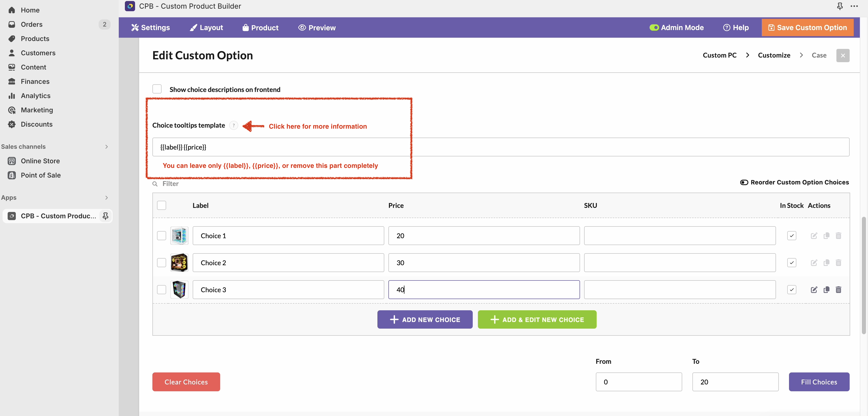868x416 pixels.
Task: Click the pin icon in top bar
Action: tap(840, 6)
